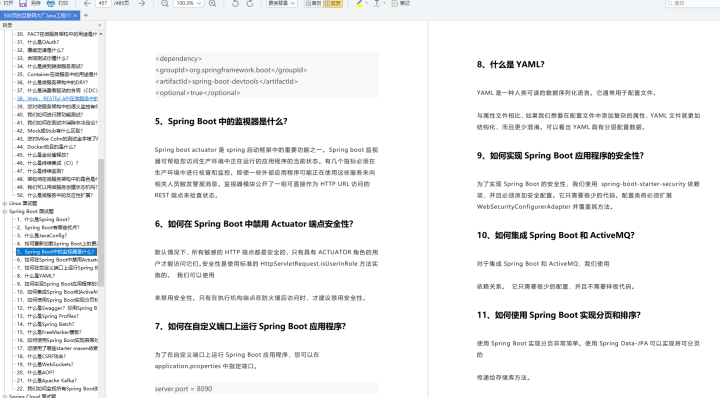The image size is (720, 398).
Task: Open a new tab with plus button
Action: click(x=85, y=15)
